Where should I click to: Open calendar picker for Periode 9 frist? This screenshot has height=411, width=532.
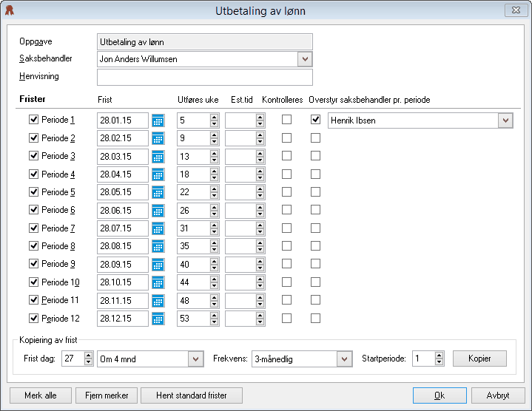[158, 265]
